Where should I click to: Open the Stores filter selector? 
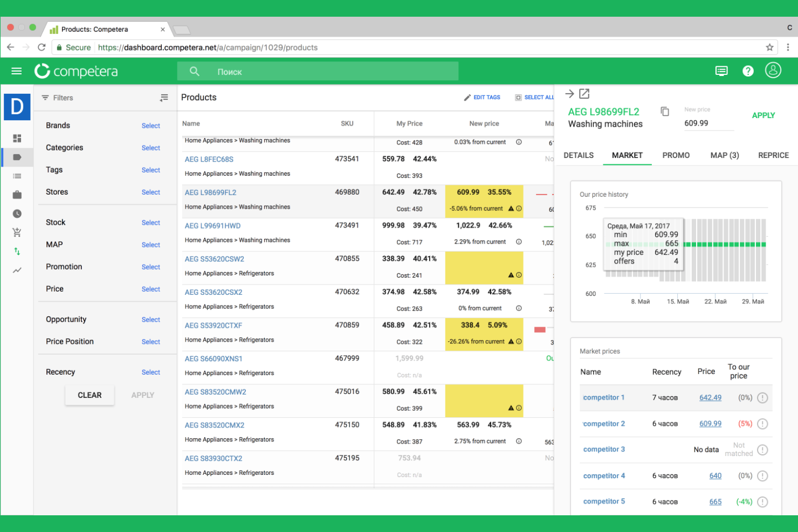click(150, 192)
